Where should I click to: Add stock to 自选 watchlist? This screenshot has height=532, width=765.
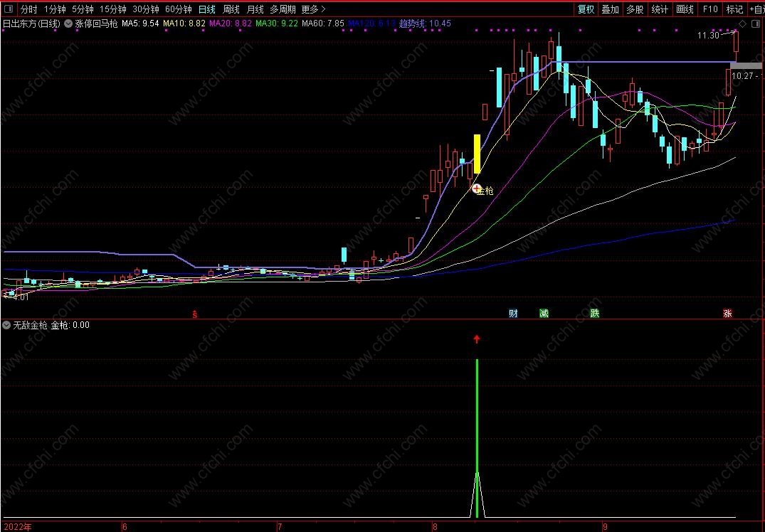click(x=756, y=9)
